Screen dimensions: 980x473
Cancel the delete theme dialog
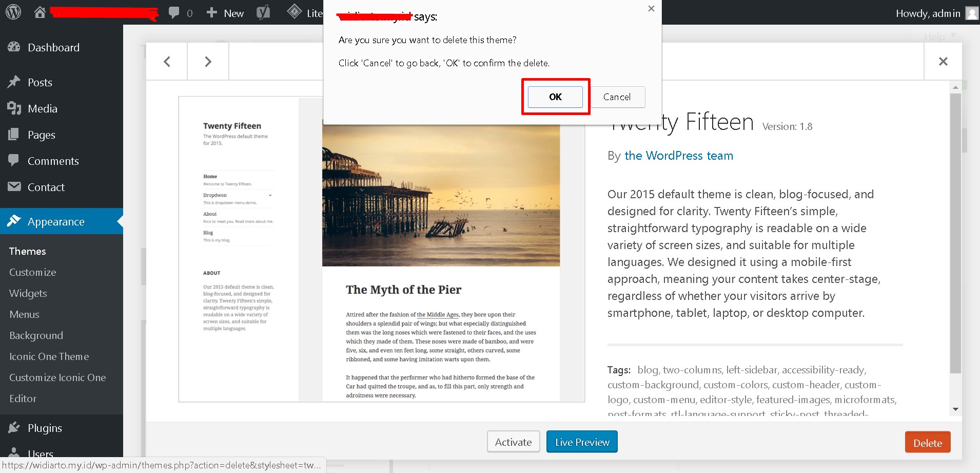coord(617,97)
